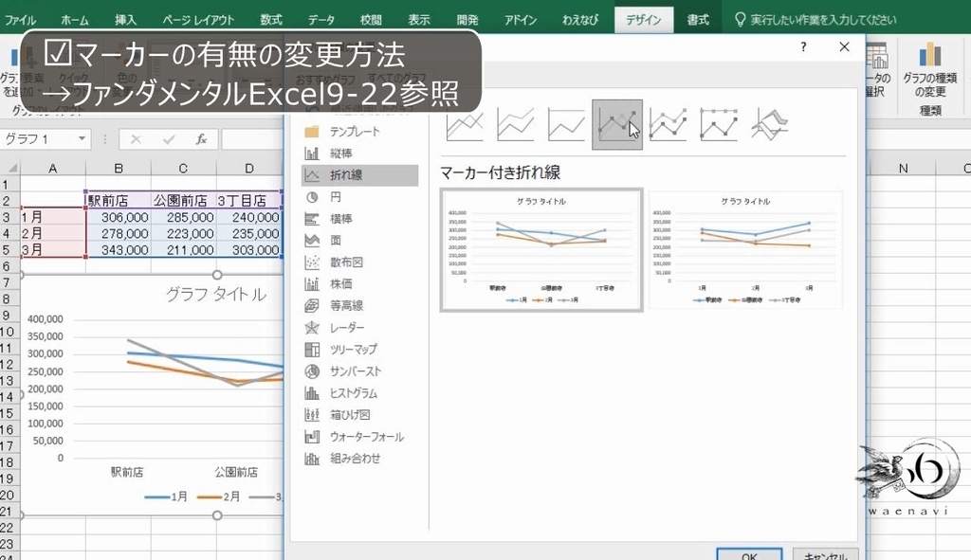Click グラフの種類の変更 ribbon icon
Viewport: 971px width, 560px height.
[929, 69]
